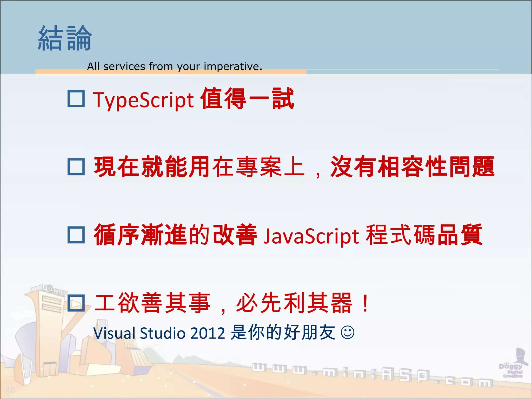Click the square bullet beside 工欲善其事

[x=76, y=303]
